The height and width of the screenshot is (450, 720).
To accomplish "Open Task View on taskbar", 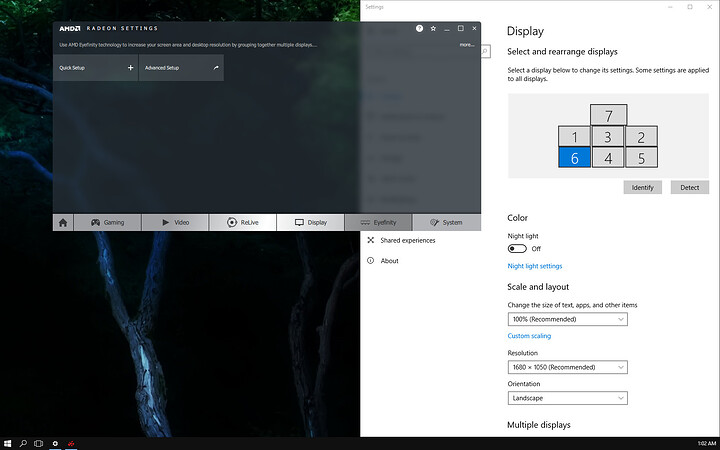I will pyautogui.click(x=39, y=444).
